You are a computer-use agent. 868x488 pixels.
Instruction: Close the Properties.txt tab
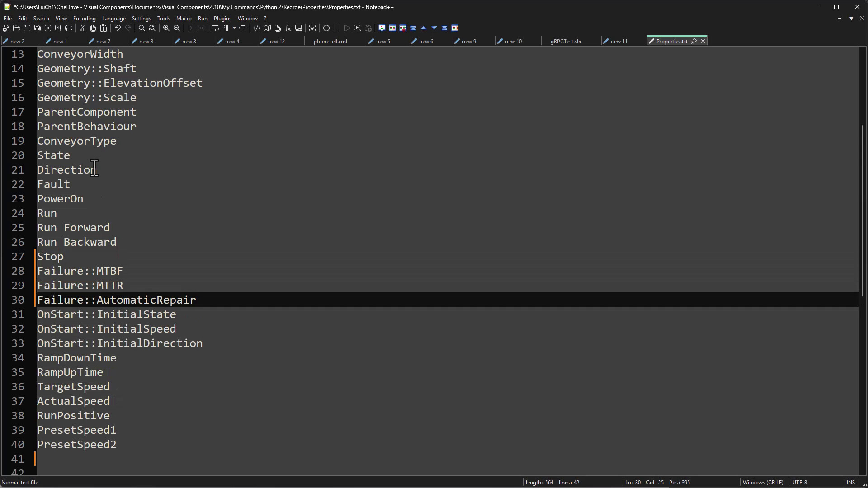pyautogui.click(x=703, y=41)
